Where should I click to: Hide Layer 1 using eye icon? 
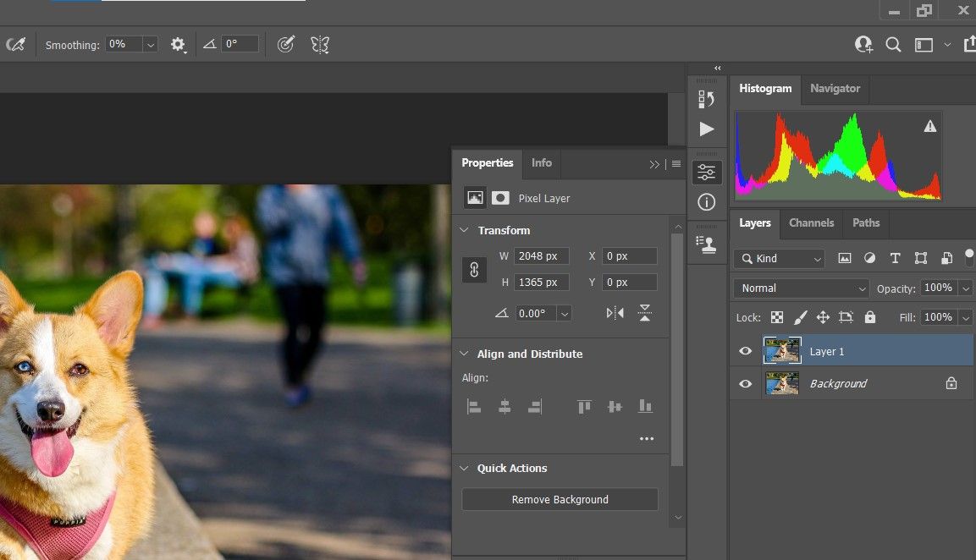[x=745, y=351]
